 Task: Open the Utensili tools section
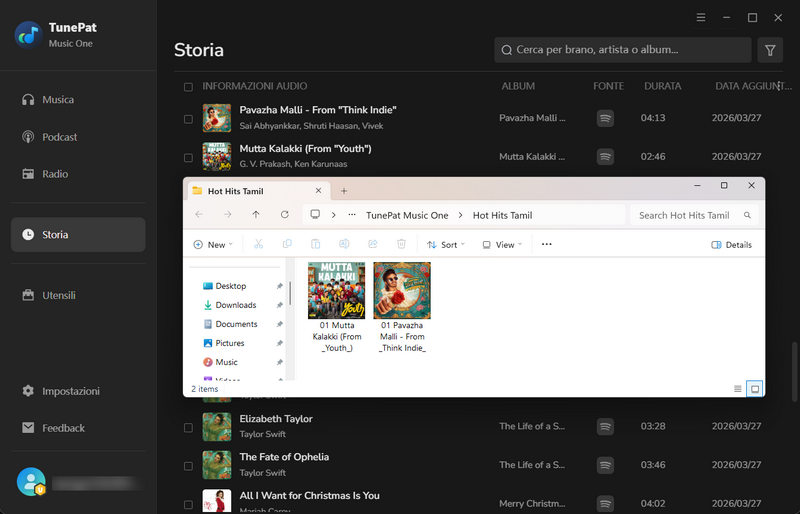[x=78, y=295]
